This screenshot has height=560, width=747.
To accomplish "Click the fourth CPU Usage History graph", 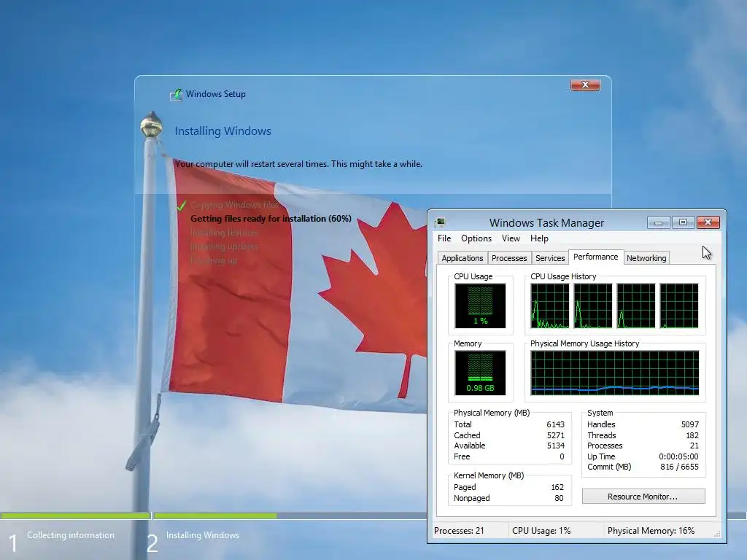I will [x=679, y=306].
